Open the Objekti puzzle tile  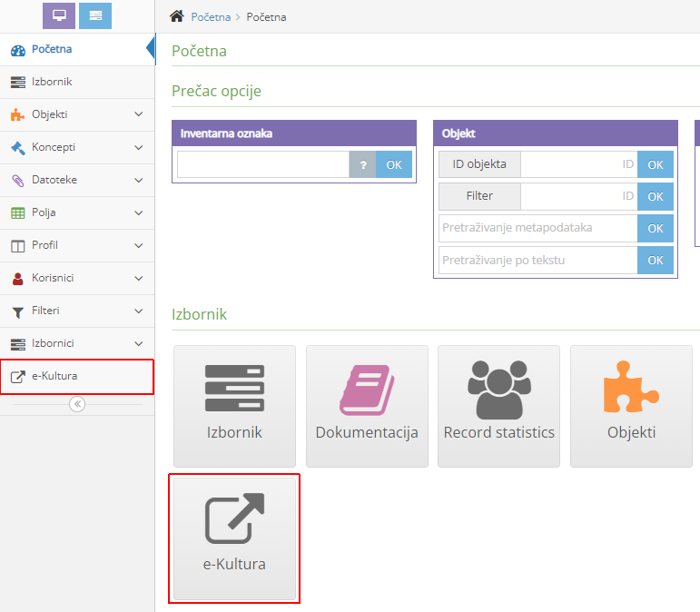click(x=631, y=406)
